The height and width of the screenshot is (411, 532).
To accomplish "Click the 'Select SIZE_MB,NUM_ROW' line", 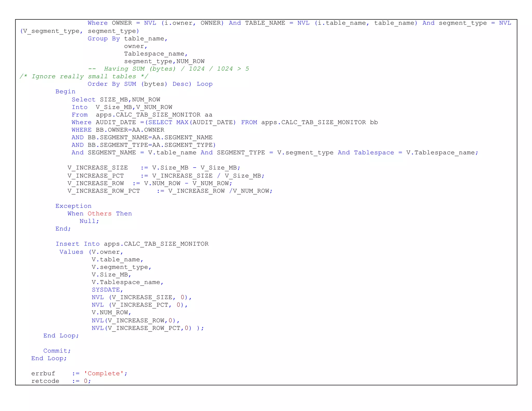I will (x=116, y=100).
